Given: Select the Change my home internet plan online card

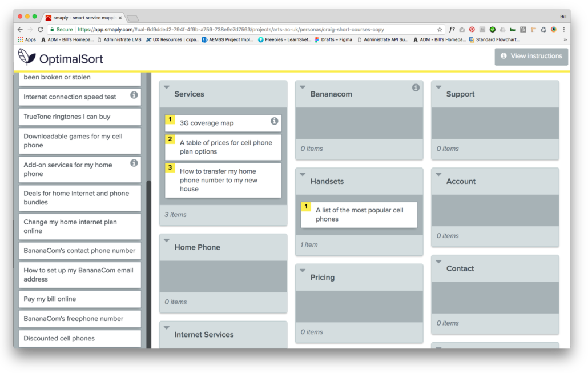Looking at the screenshot, I should (80, 226).
